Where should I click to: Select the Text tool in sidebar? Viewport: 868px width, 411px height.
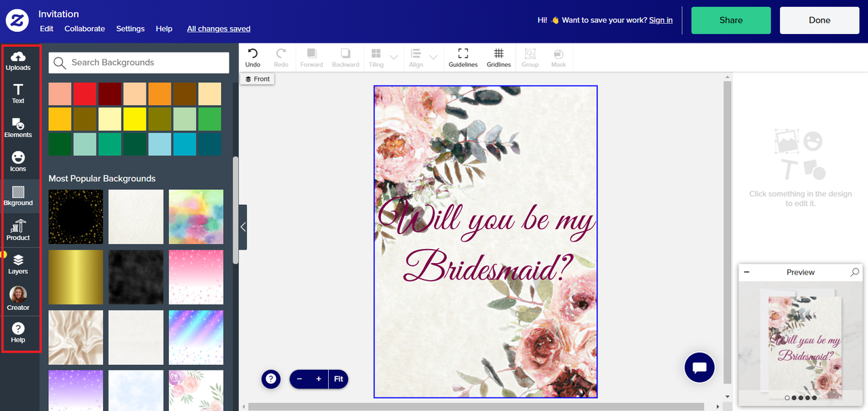18,94
